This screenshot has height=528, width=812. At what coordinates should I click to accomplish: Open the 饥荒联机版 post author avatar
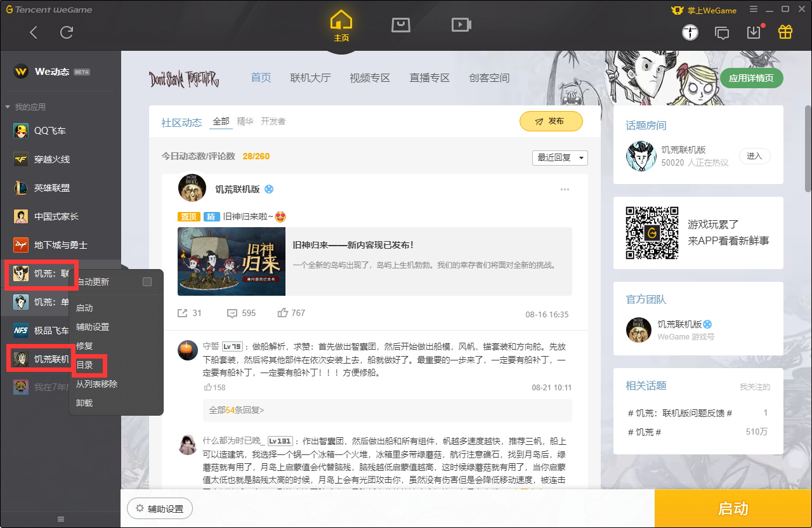(192, 188)
